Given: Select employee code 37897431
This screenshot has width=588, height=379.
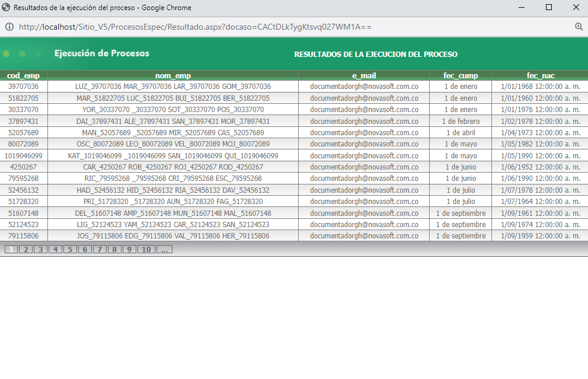Looking at the screenshot, I should coord(23,121).
